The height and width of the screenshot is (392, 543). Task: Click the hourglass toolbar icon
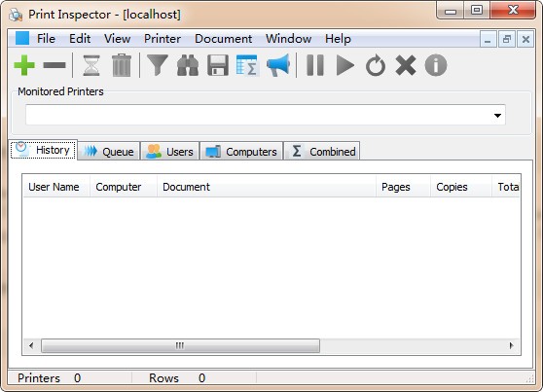coord(91,65)
